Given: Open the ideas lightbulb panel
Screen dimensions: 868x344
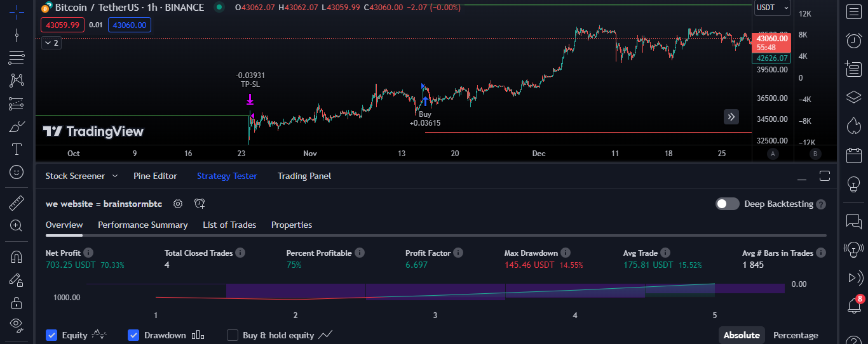Looking at the screenshot, I should [x=853, y=184].
